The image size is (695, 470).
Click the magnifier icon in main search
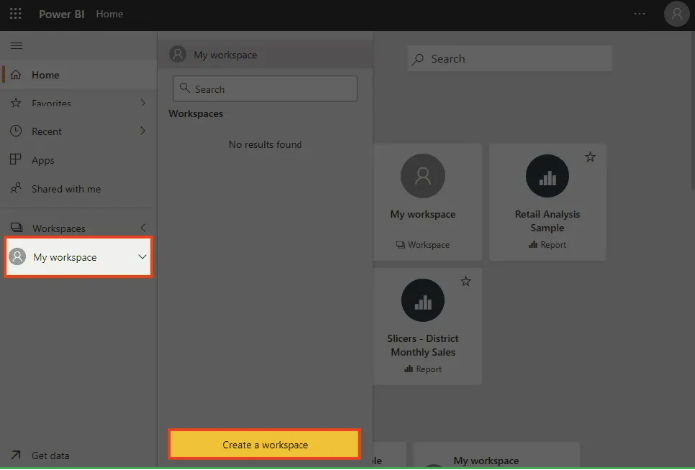click(418, 59)
